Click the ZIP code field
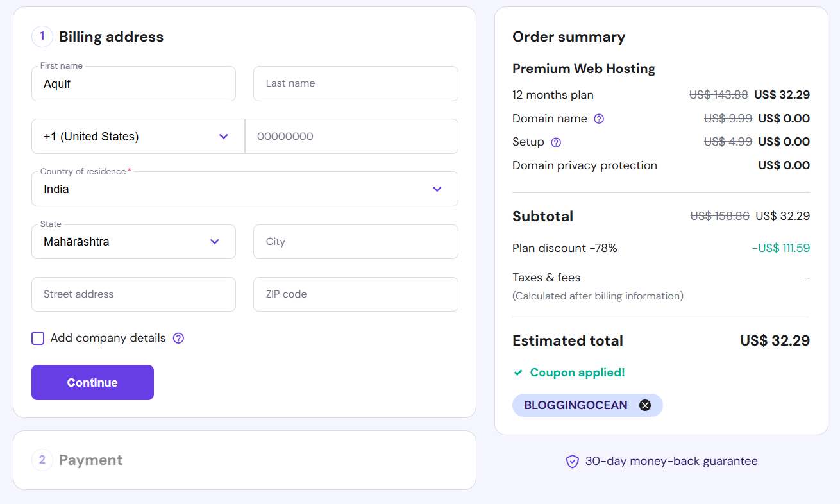Screen dimensions: 840x504 point(356,294)
